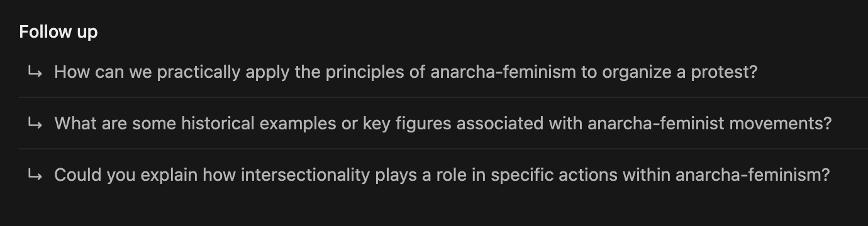The image size is (868, 226).
Task: Click the question ending with 'anarcha-feminist movements?'
Action: click(x=443, y=124)
